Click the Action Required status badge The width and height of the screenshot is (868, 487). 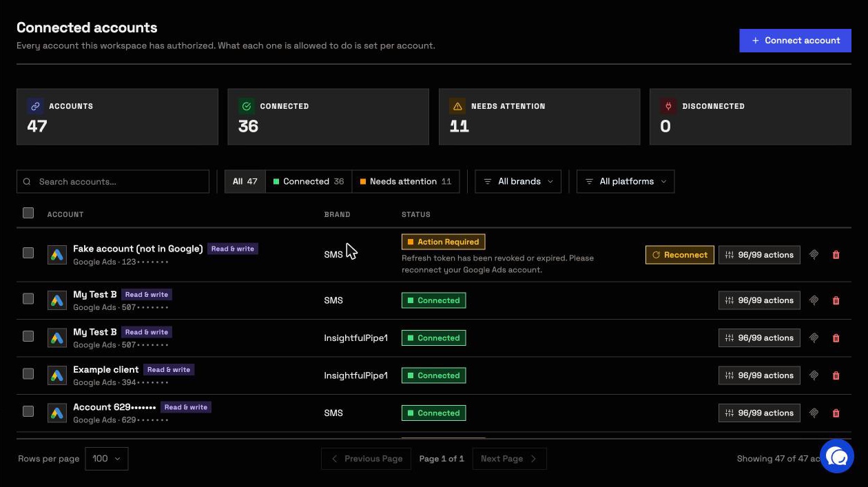[444, 242]
